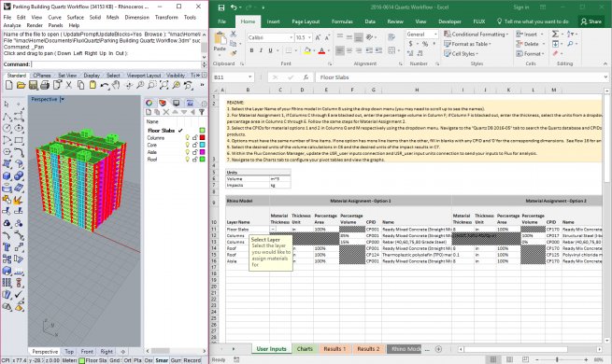The image size is (612, 364).
Task: Click the Percent Style icon in Excel
Action: point(425,44)
